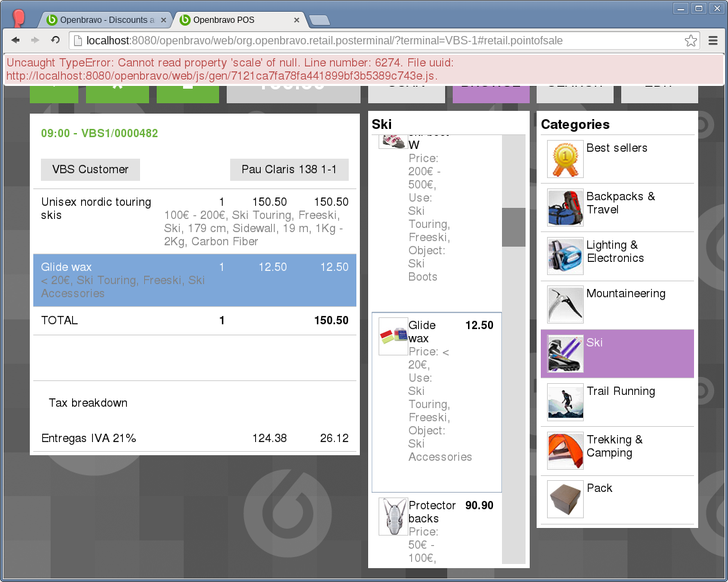Click the TOTAL 150.50 row
Viewport: 728px width, 582px height.
pos(195,321)
